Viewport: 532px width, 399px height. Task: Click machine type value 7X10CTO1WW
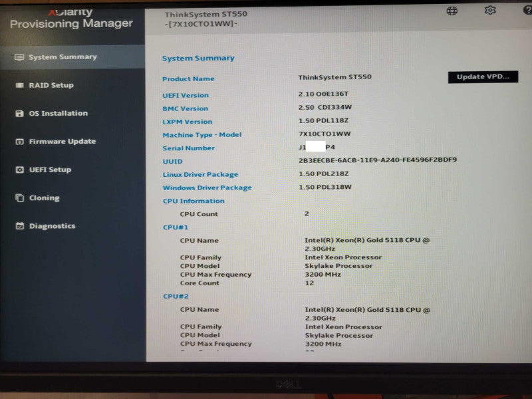325,134
